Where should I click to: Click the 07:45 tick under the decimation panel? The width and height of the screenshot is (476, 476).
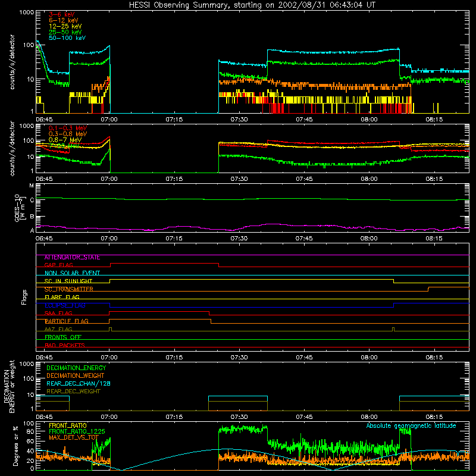click(304, 417)
